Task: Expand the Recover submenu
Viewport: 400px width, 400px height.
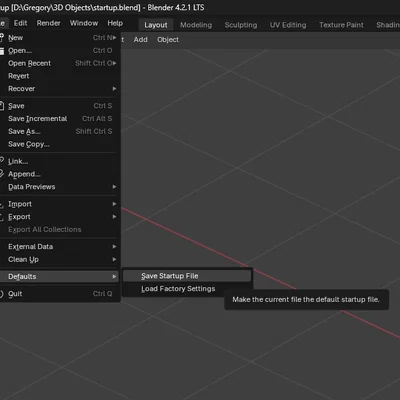Action: pos(59,89)
